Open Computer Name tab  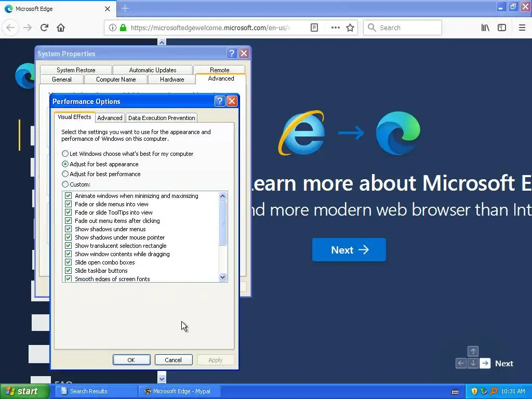(116, 79)
